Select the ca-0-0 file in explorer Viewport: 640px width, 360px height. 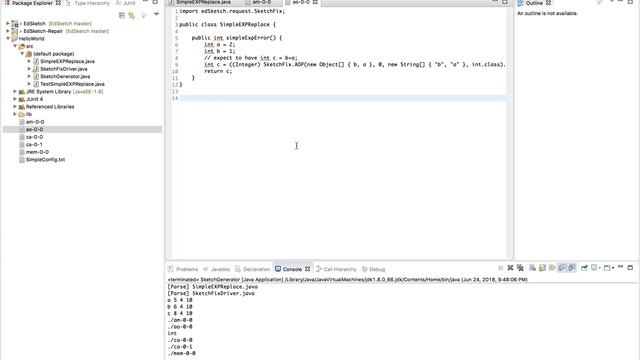pyautogui.click(x=34, y=137)
